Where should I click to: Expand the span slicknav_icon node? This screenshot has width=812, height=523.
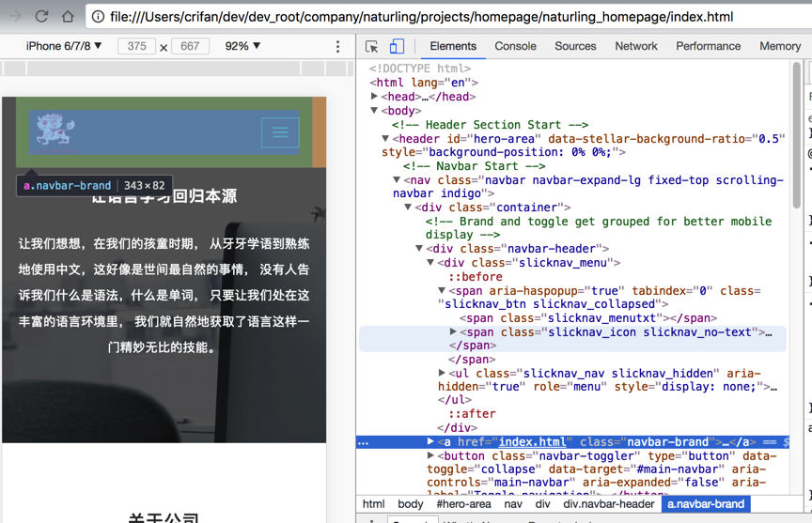pos(453,331)
